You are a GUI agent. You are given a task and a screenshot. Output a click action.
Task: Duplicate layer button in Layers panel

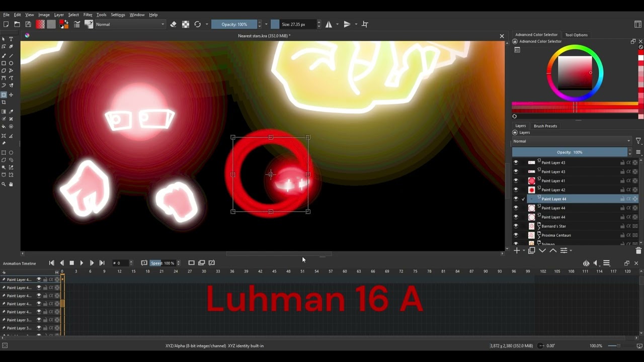point(532,250)
